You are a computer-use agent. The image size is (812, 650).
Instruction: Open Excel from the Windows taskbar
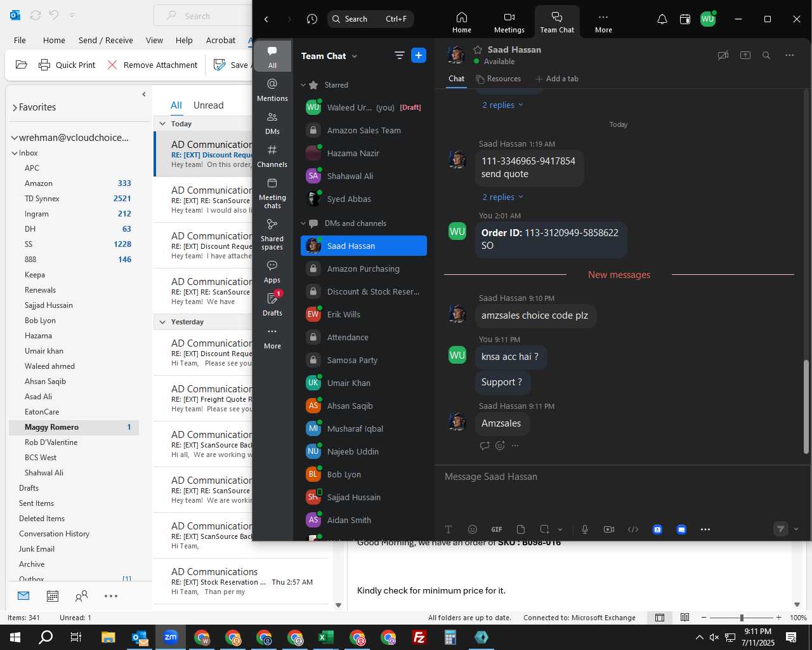(325, 637)
